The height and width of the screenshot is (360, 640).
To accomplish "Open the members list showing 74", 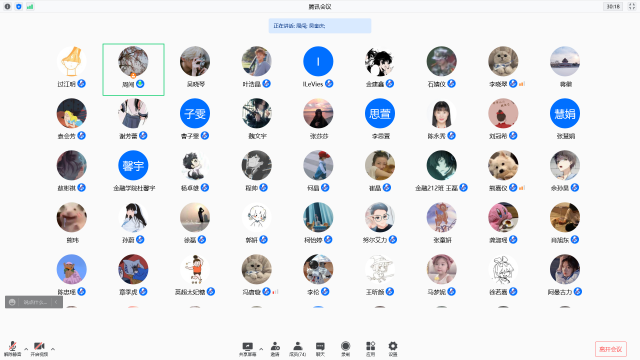I will click(x=298, y=349).
